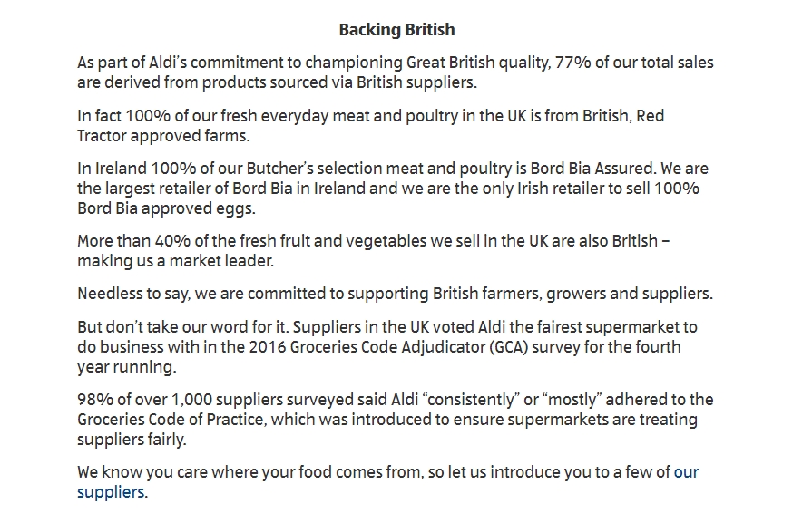Click the phrase 'championing Great British quality'
The width and height of the screenshot is (812, 523).
pyautogui.click(x=426, y=63)
